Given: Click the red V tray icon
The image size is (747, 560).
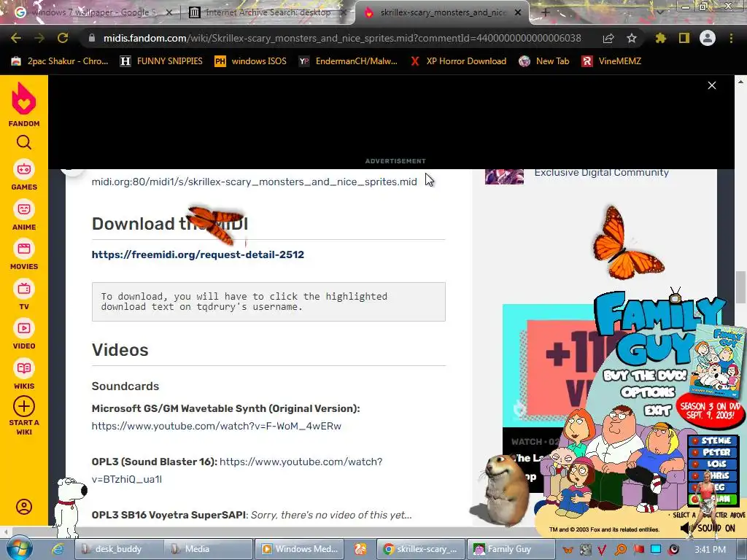Looking at the screenshot, I should [602, 550].
